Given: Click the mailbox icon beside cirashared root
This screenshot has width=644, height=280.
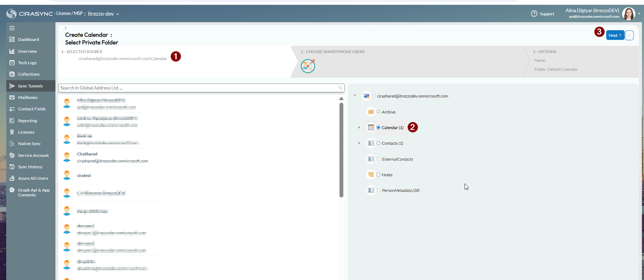Looking at the screenshot, I should [366, 96].
